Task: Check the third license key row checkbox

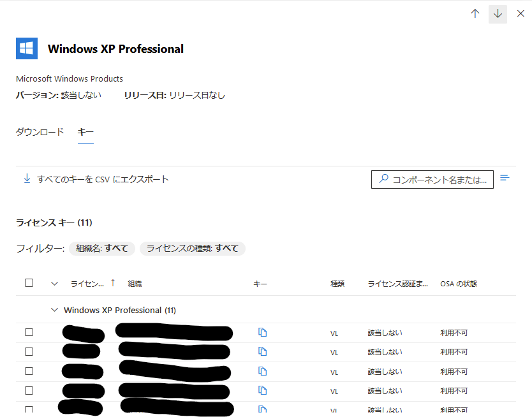Action: 29,371
